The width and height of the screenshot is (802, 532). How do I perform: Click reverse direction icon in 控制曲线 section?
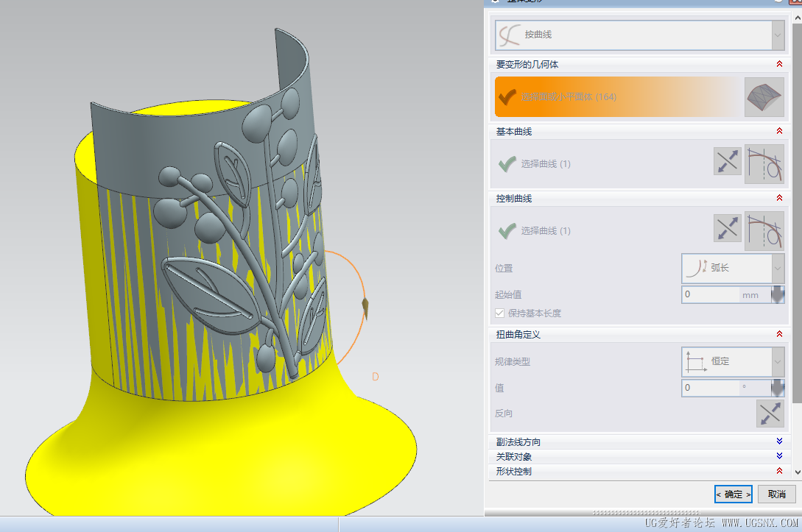[727, 229]
